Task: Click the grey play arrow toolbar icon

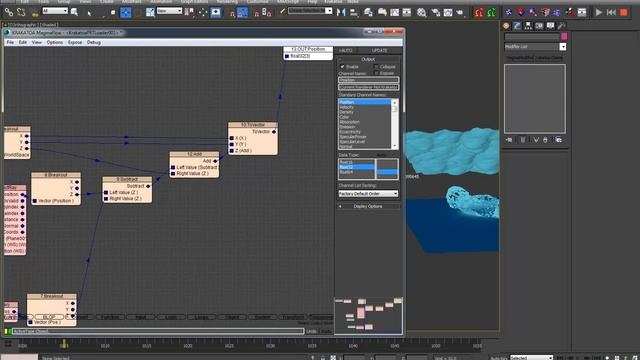Action: pos(598,12)
